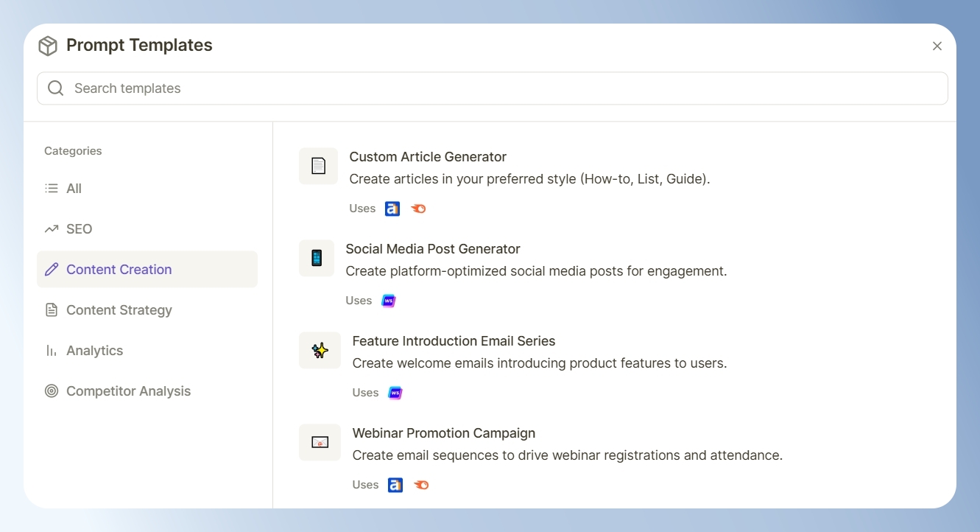Click the Webinar Promotion Campaign envelope icon
Image resolution: width=980 pixels, height=532 pixels.
pyautogui.click(x=320, y=442)
